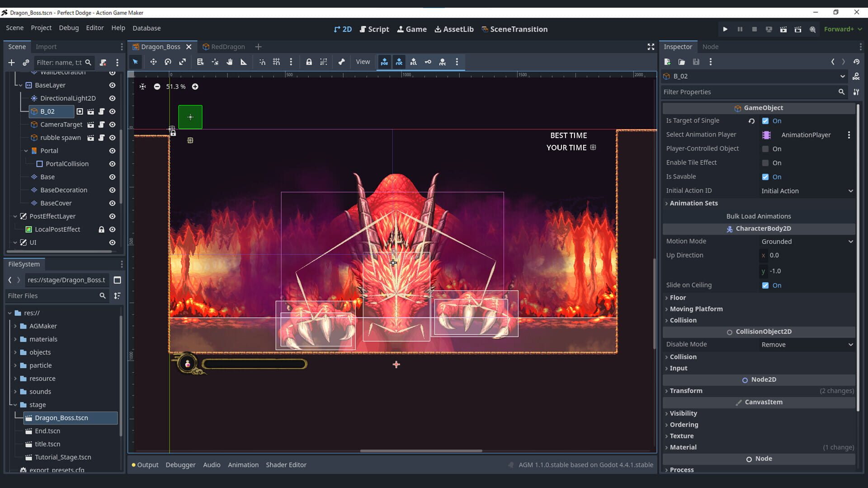
Task: Choose the Scale tool
Action: tap(182, 62)
